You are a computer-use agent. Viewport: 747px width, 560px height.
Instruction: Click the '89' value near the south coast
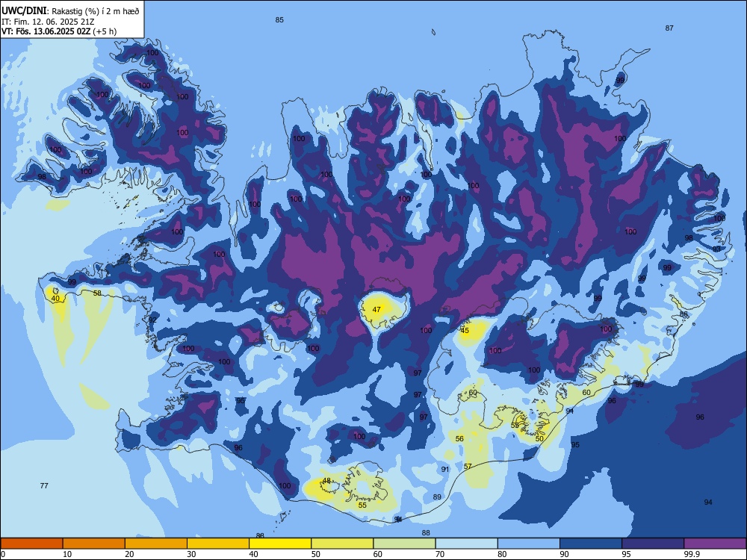[x=437, y=497]
